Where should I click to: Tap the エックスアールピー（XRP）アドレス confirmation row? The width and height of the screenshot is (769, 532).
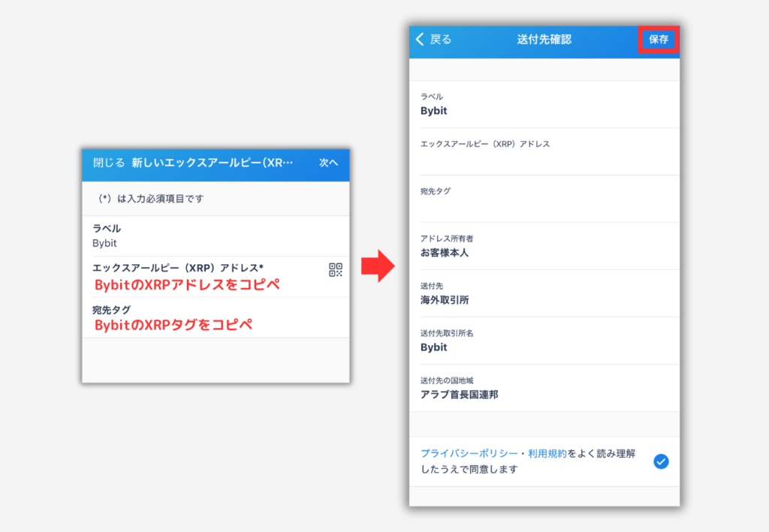coord(544,152)
